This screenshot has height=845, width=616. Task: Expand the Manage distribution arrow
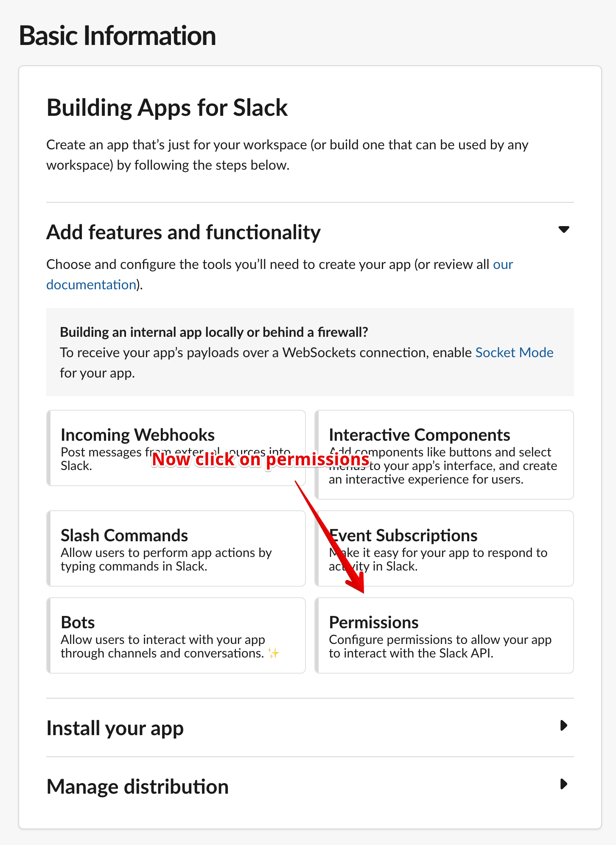563,784
